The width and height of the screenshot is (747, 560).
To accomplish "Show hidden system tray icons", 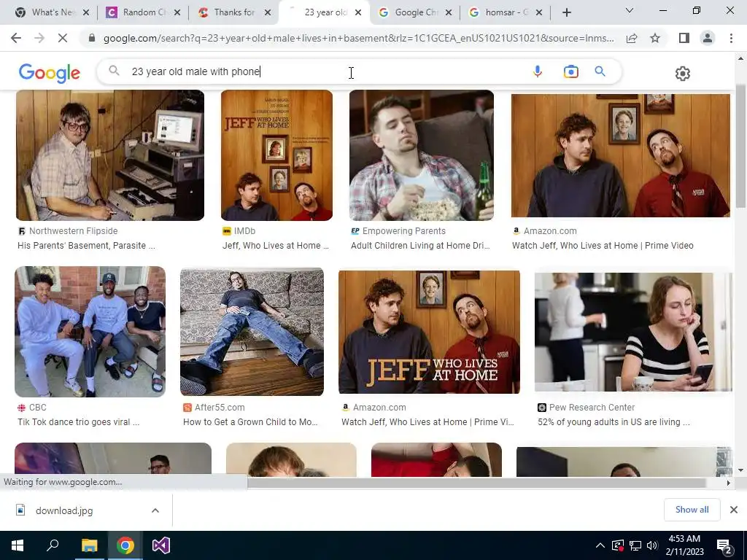I will coord(600,545).
